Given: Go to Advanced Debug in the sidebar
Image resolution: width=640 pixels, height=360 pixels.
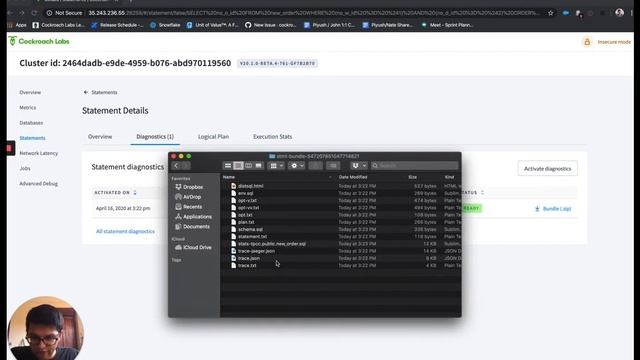Looking at the screenshot, I should (x=38, y=184).
